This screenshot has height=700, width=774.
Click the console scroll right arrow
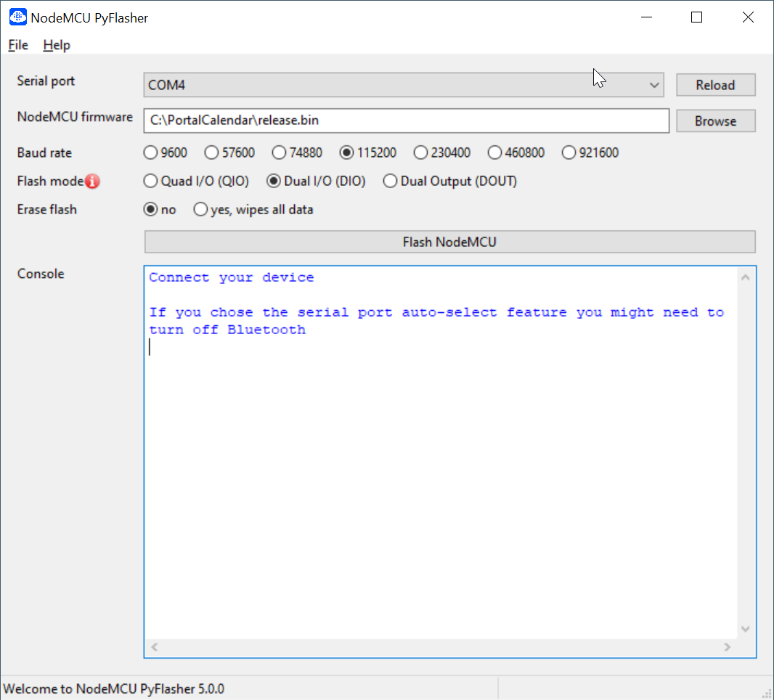727,647
